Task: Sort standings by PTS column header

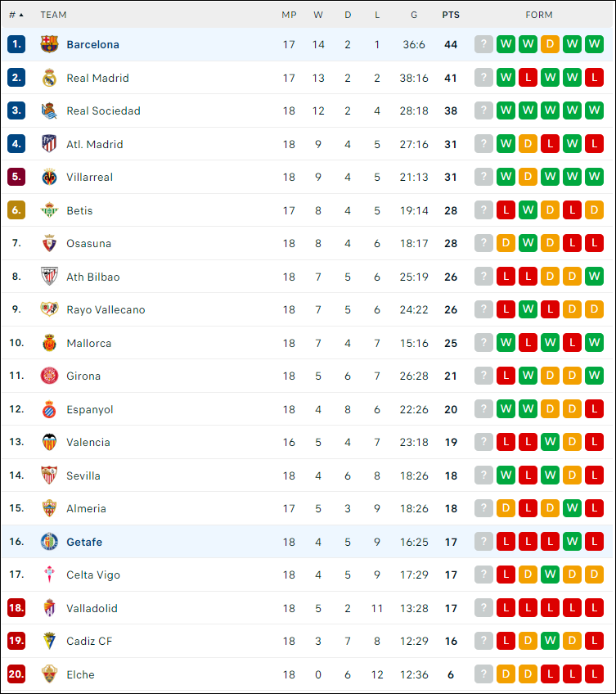Action: point(451,15)
